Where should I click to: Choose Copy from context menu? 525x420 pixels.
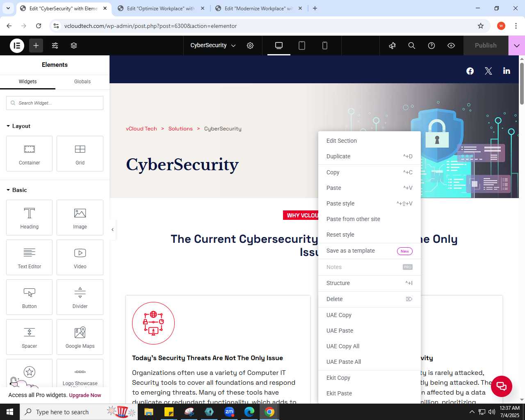370,172
